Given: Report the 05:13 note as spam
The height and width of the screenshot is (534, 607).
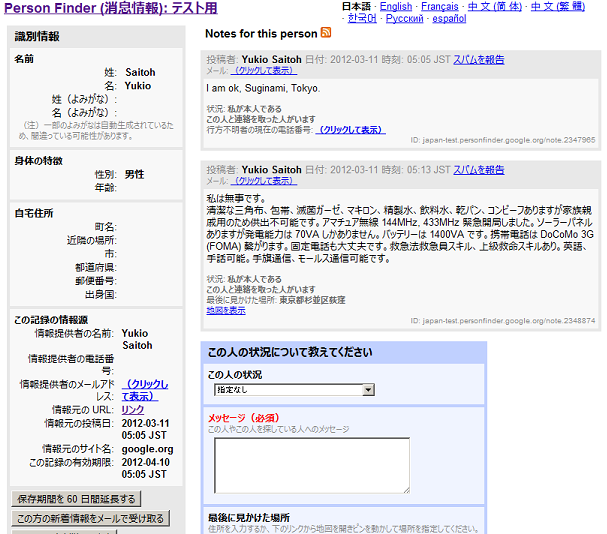Looking at the screenshot, I should pos(478,170).
